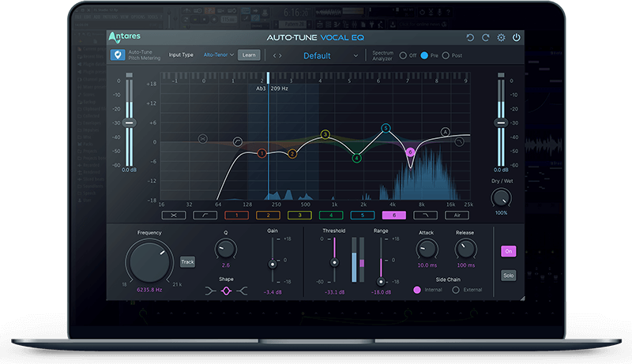Select the high-pass filter node on graph
Image resolution: width=632 pixels, height=364 pixels.
coord(238,141)
